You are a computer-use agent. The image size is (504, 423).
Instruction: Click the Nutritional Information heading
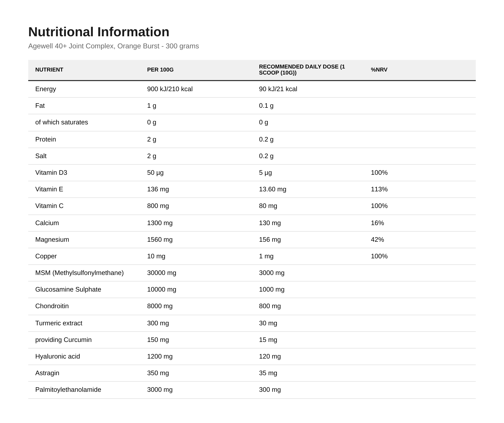[x=99, y=32]
